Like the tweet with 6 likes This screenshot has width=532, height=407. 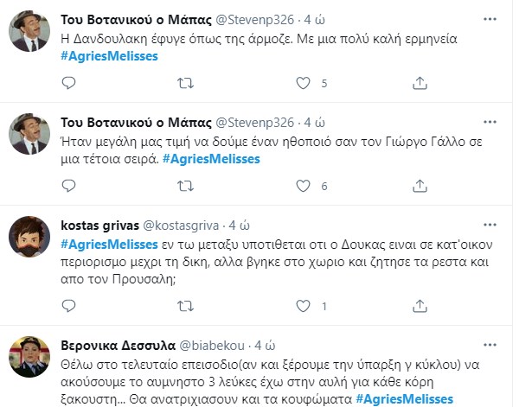click(x=303, y=186)
